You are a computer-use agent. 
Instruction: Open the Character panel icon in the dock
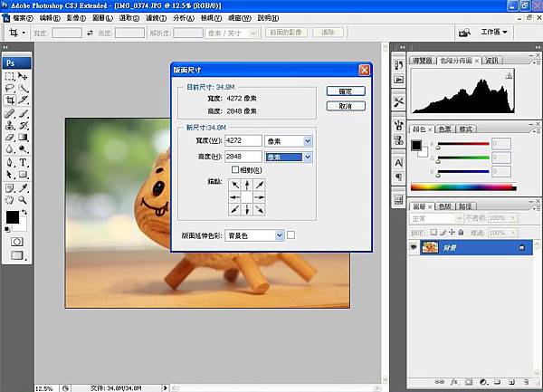point(399,162)
